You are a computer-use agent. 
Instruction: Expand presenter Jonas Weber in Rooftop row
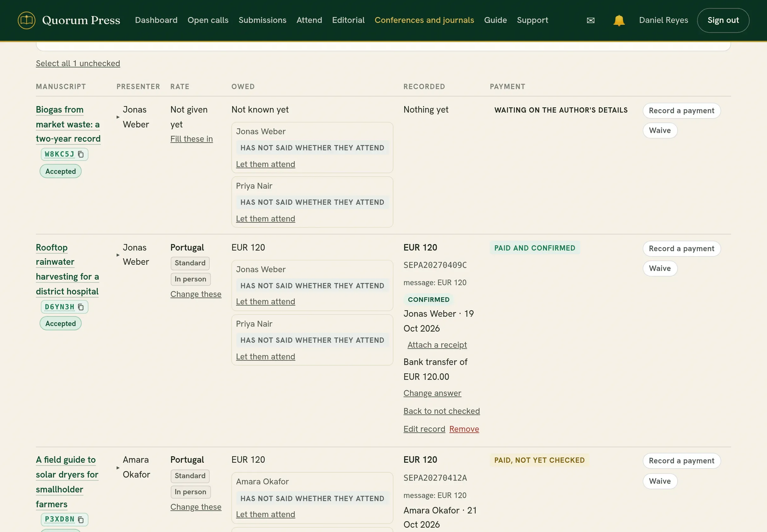(118, 255)
